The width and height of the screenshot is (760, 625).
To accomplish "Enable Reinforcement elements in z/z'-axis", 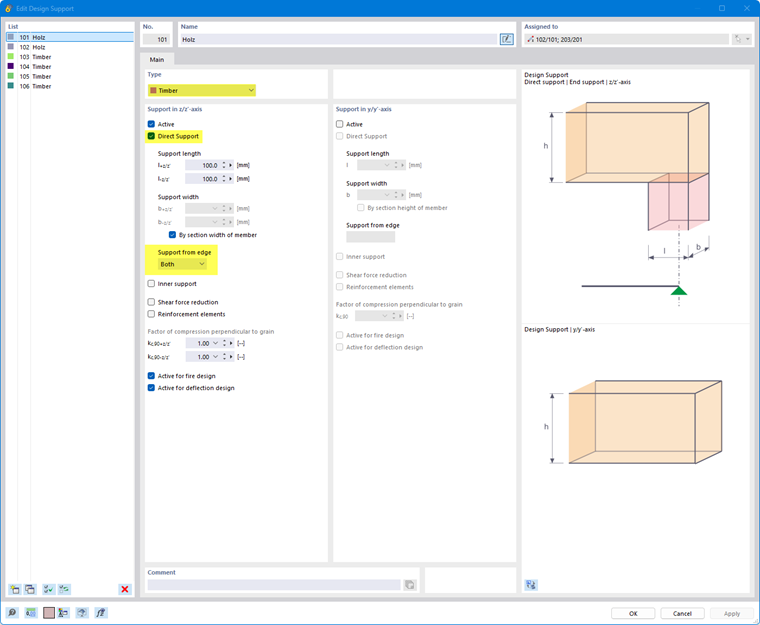I will pyautogui.click(x=151, y=314).
